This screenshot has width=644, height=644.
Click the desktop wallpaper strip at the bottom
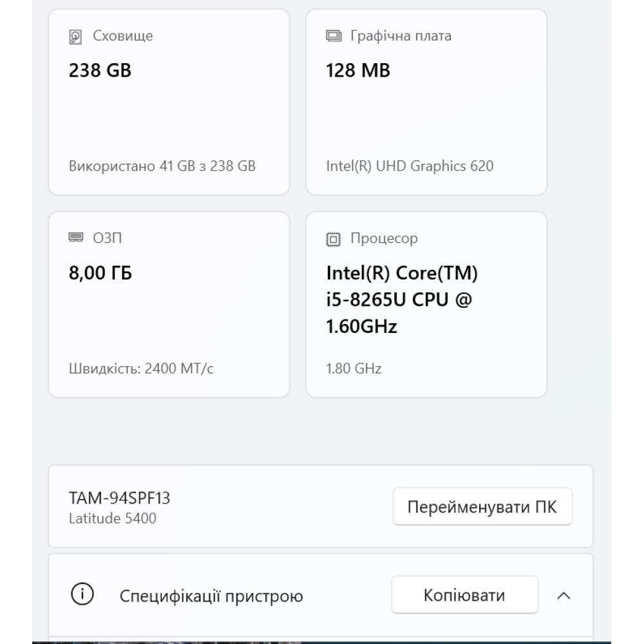[322, 641]
